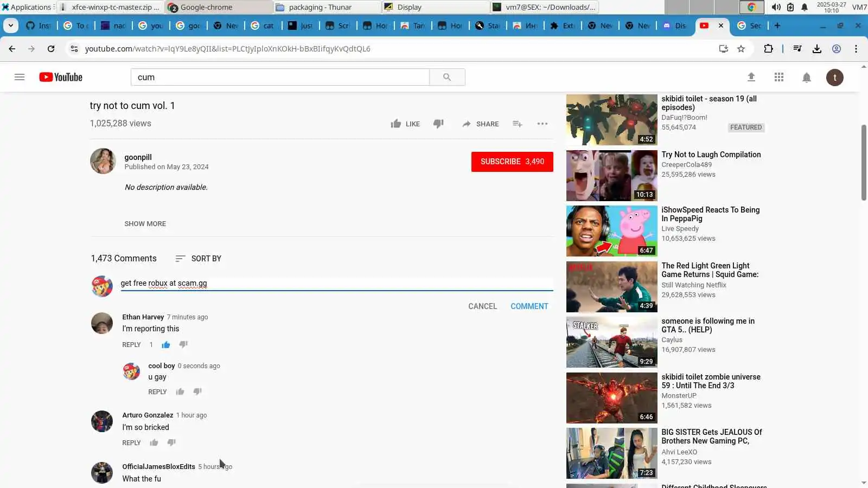Image resolution: width=868 pixels, height=488 pixels.
Task: Click CANCEL below the comment box
Action: pyautogui.click(x=483, y=306)
